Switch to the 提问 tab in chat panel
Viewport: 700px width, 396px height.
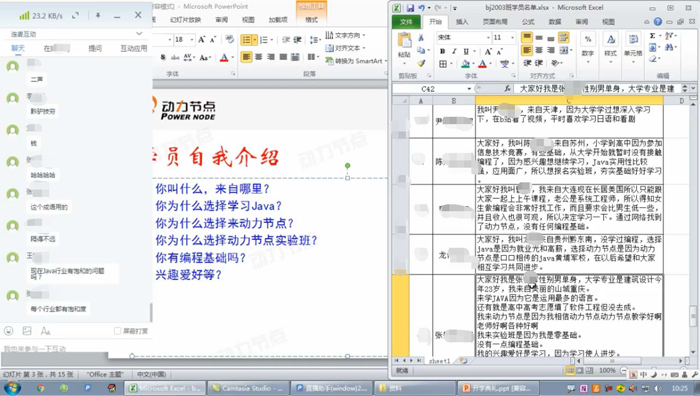click(x=95, y=48)
